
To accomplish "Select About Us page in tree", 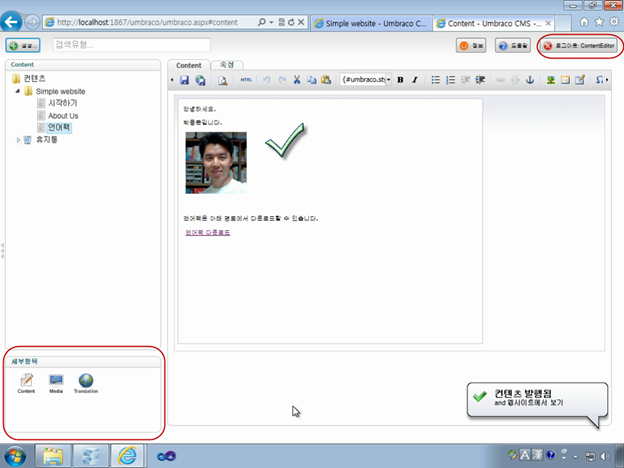I will tap(63, 116).
